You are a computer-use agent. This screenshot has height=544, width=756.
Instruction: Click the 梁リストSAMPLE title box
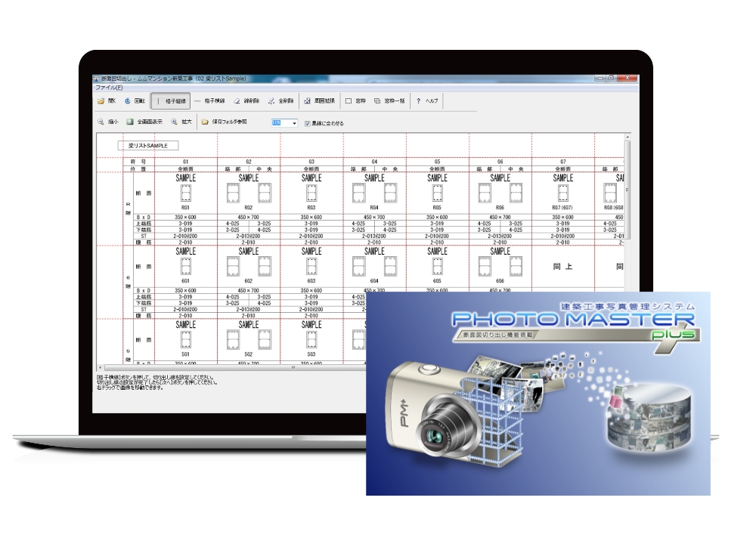coord(148,146)
